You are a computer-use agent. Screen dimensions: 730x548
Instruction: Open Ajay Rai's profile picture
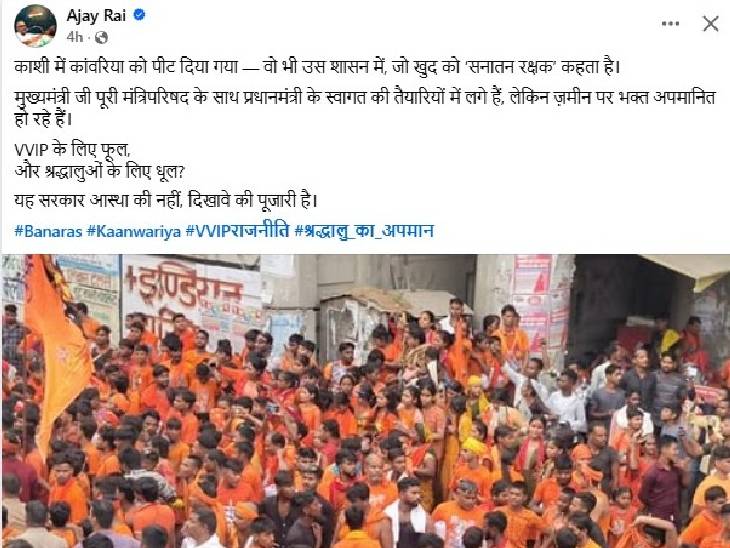35,26
